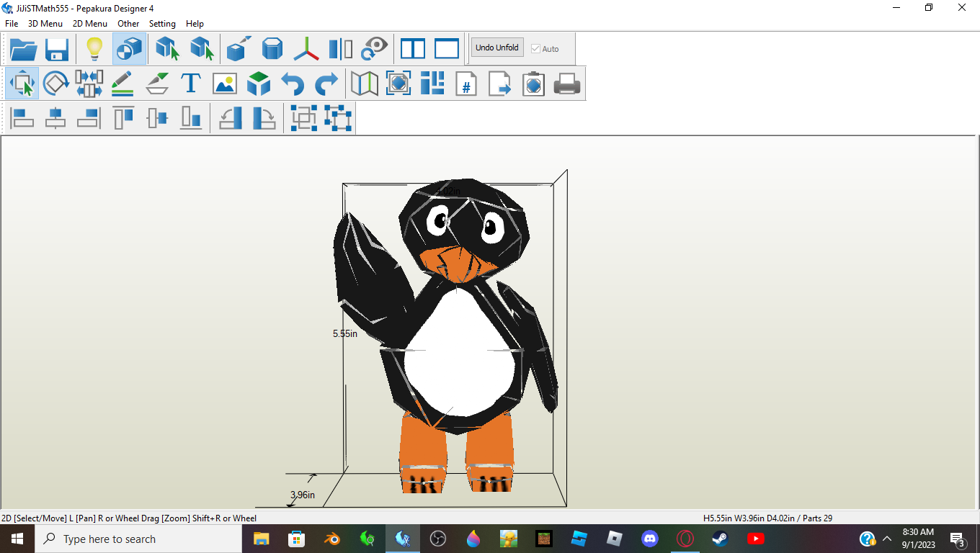
Task: Click the page number hash icon
Action: coord(466,84)
